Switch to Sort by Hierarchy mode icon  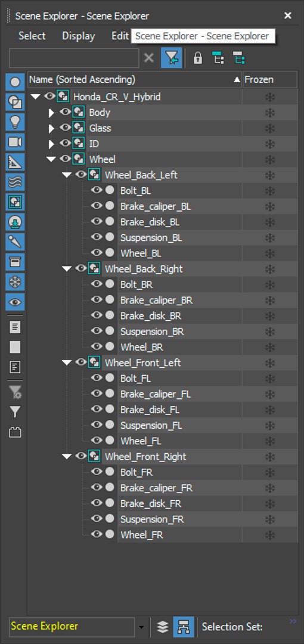point(183,627)
